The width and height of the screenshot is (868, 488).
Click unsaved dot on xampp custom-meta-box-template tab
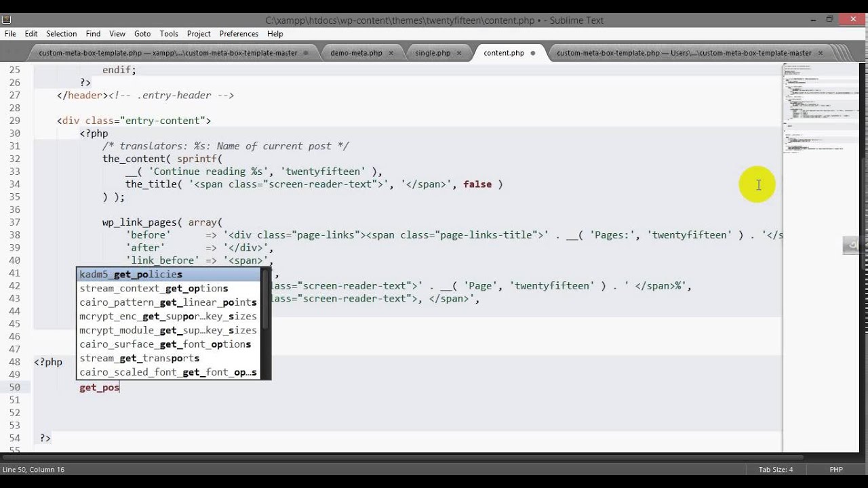click(306, 53)
